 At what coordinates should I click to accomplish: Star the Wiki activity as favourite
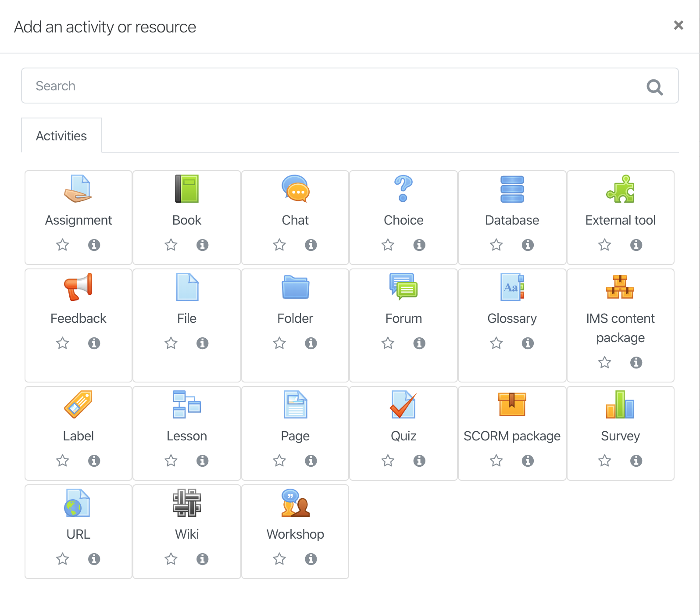(x=171, y=559)
